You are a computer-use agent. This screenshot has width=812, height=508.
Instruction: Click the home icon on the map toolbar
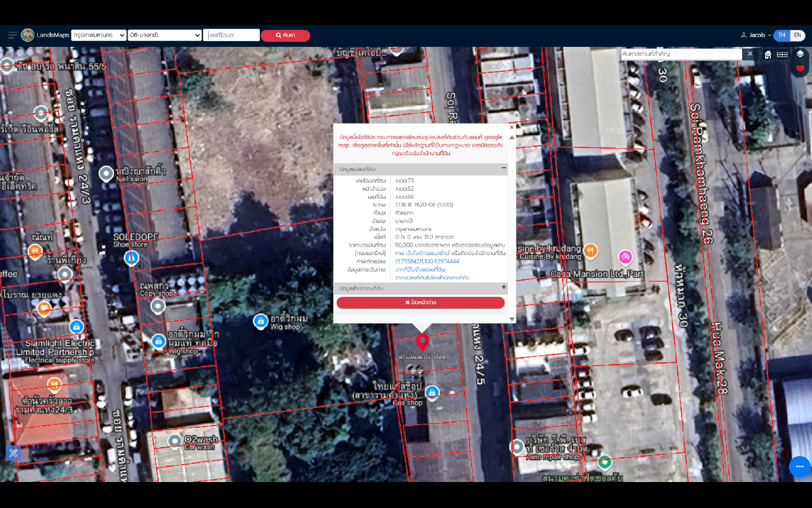coord(767,55)
